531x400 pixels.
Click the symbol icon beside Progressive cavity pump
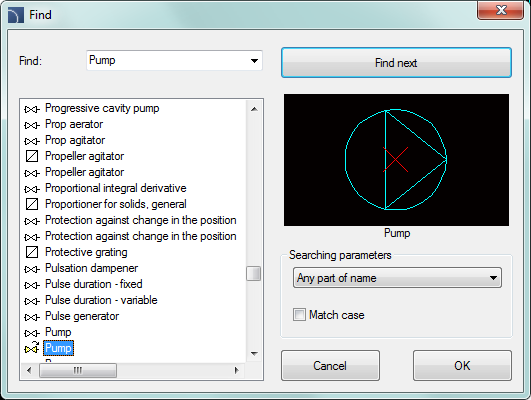[32, 109]
